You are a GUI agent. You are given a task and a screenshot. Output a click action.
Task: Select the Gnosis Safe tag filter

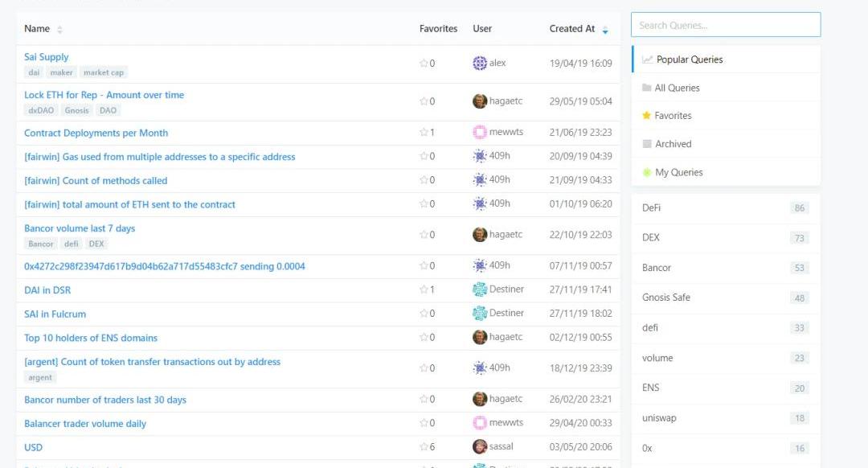tap(666, 298)
